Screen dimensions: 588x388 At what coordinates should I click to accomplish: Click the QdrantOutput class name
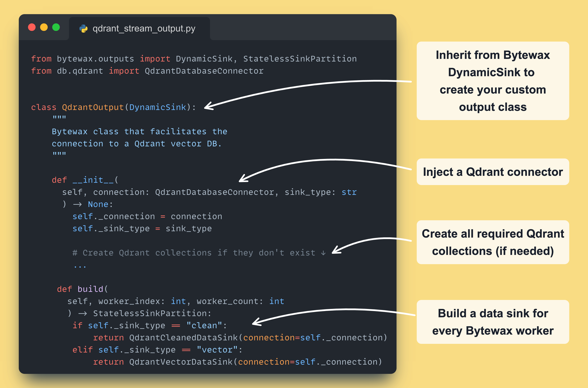[x=93, y=107]
